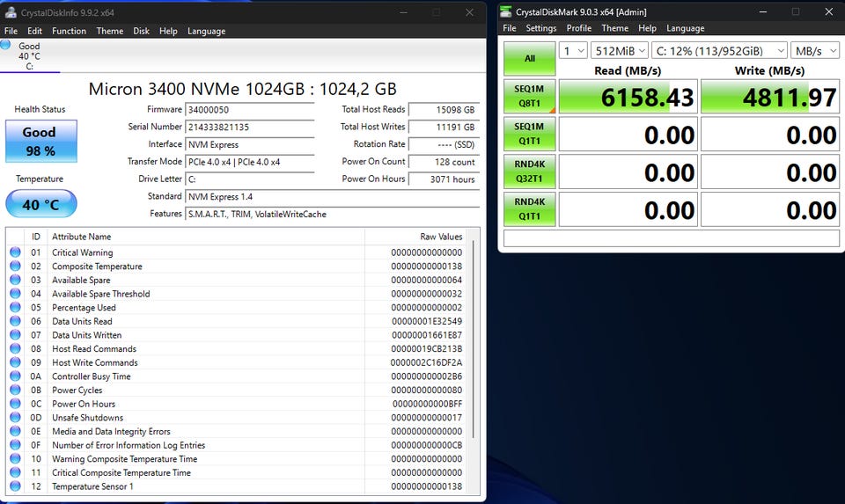Image resolution: width=845 pixels, height=504 pixels.
Task: Click the CrystalDiskMark title bar app icon
Action: click(x=505, y=11)
